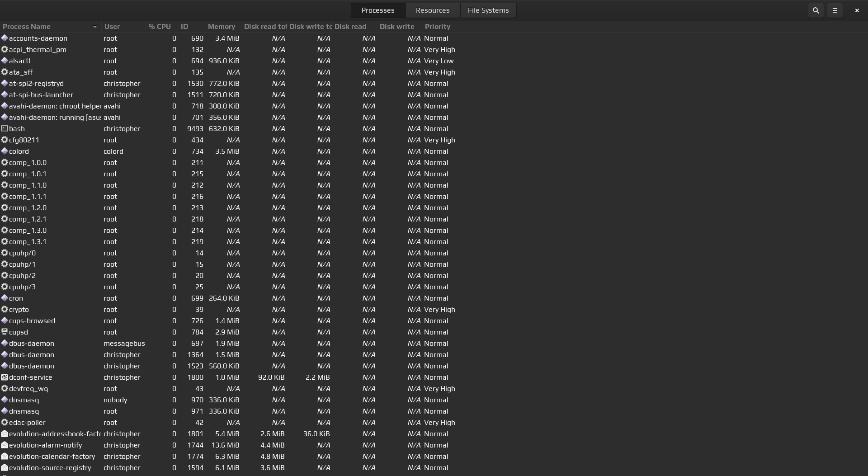Click the cupsd printer process icon

5,332
